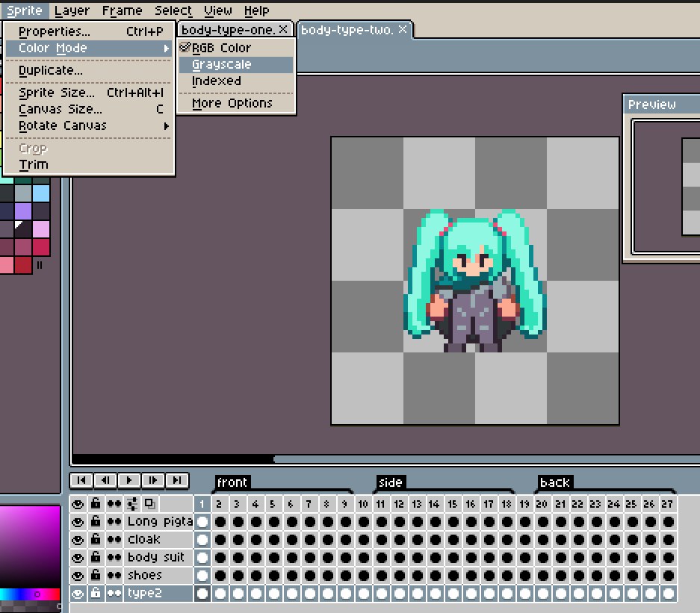Open the Select menu
The width and height of the screenshot is (700, 613).
point(173,10)
